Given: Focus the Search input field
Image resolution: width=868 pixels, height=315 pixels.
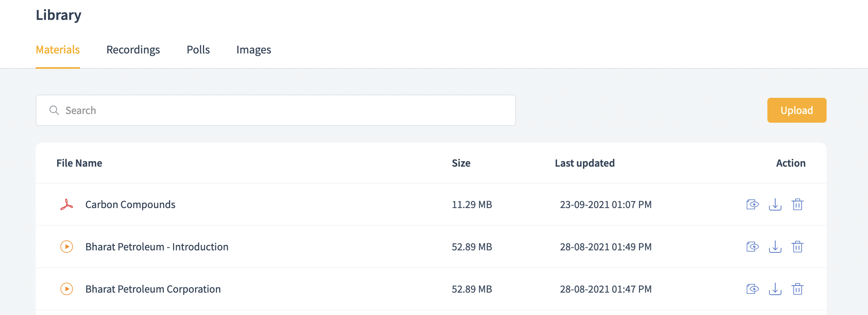Looking at the screenshot, I should [282, 110].
